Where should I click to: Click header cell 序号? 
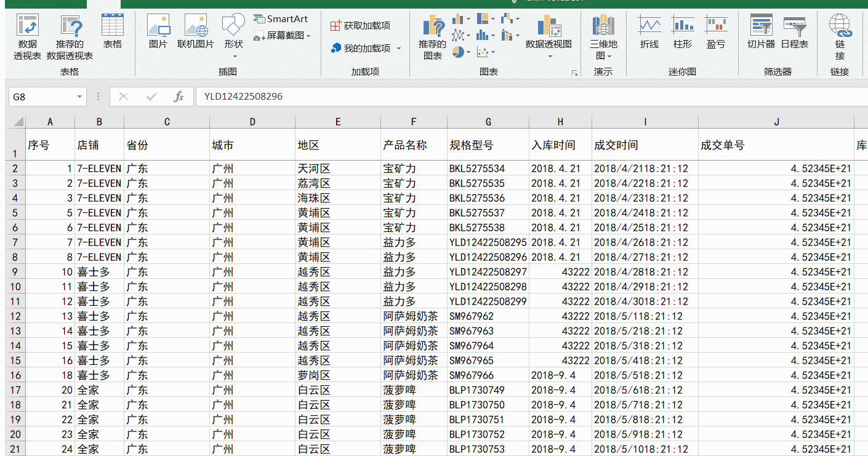(x=50, y=145)
